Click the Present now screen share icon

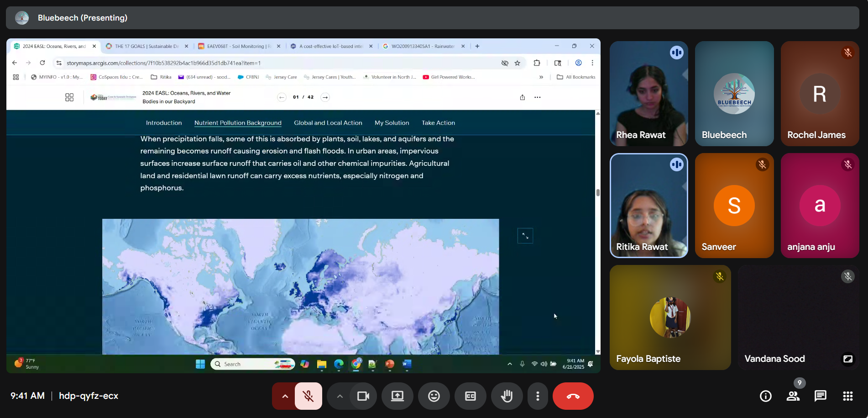tap(397, 396)
